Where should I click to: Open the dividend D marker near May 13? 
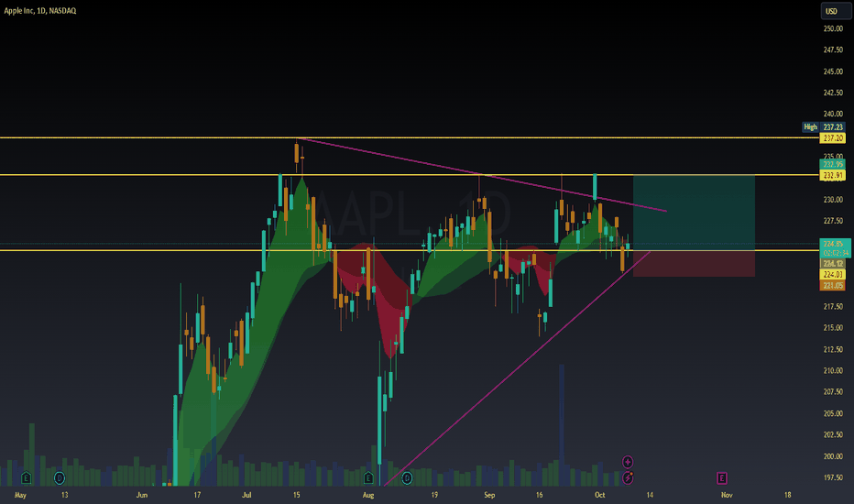[x=60, y=478]
